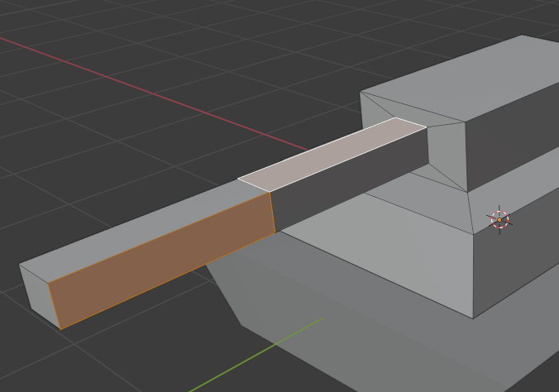Screen dimensions: 559x392
Task: Select the dark side face beside the active face
Action: [349, 180]
